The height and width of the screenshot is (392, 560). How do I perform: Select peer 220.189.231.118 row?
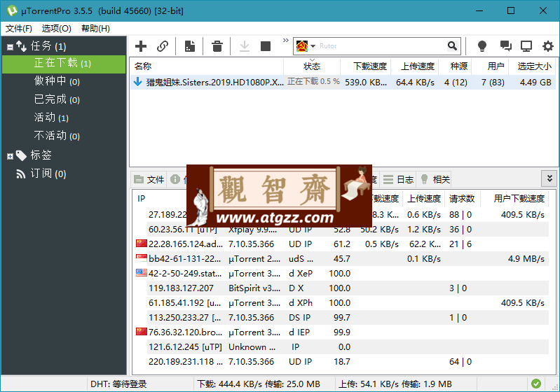point(341,362)
